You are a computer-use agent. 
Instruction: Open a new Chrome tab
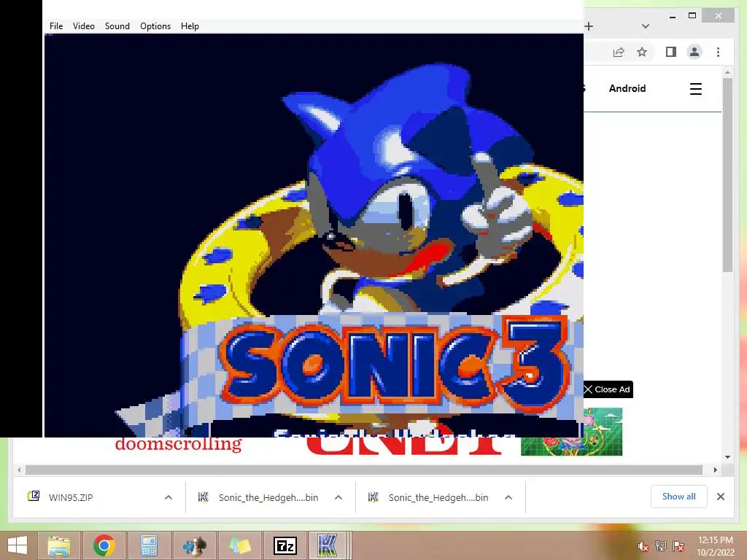click(589, 26)
